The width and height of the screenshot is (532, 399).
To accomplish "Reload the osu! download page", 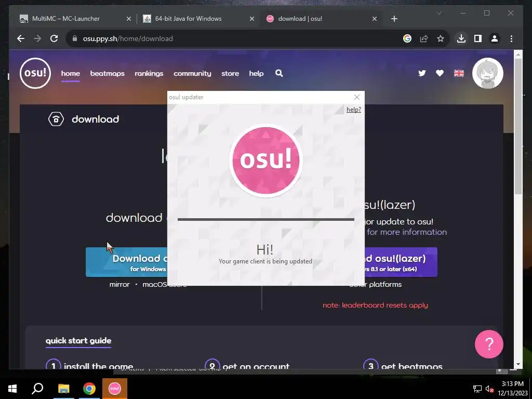I will tap(54, 38).
